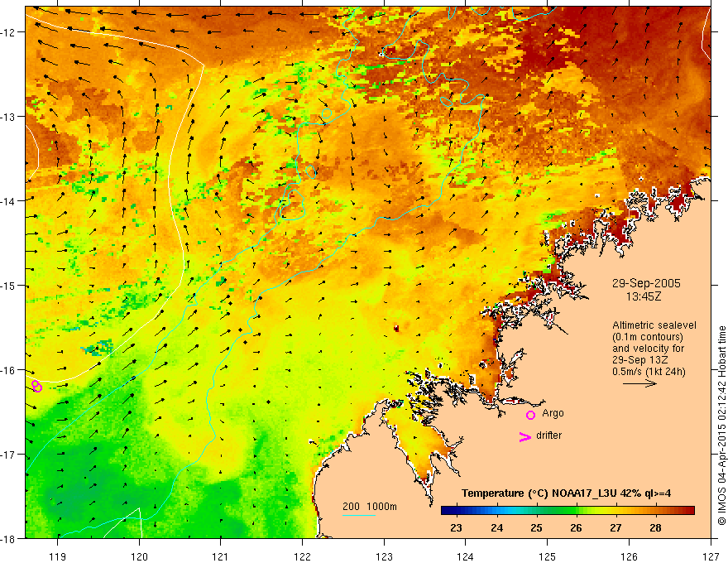Viewport: 728px width, 563px height.
Task: Click the 'Argo' legend label
Action: click(x=553, y=413)
